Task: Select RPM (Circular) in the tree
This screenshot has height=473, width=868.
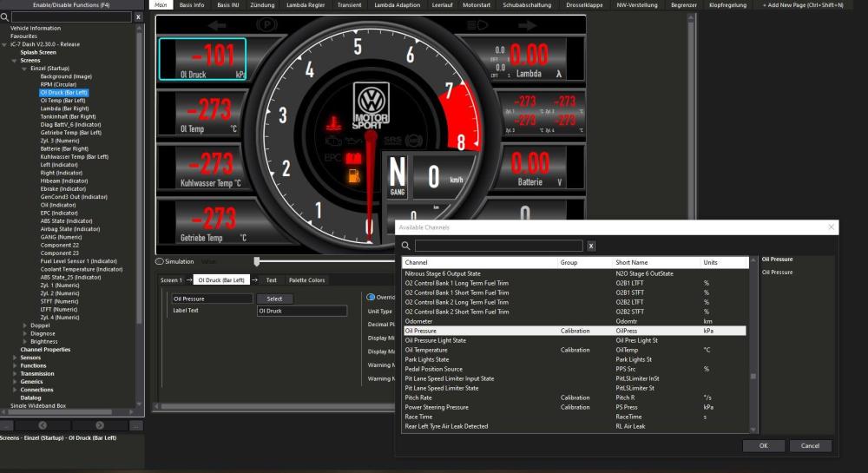Action: pos(58,85)
